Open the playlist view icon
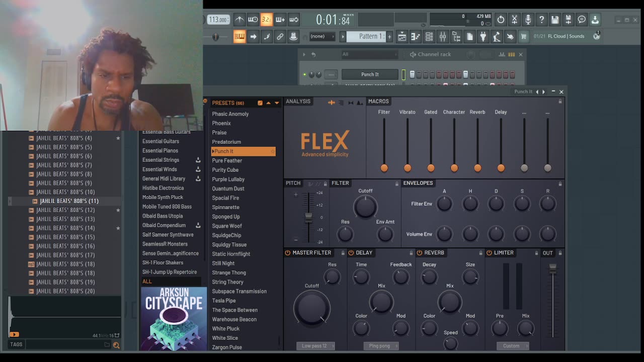 [402, 36]
